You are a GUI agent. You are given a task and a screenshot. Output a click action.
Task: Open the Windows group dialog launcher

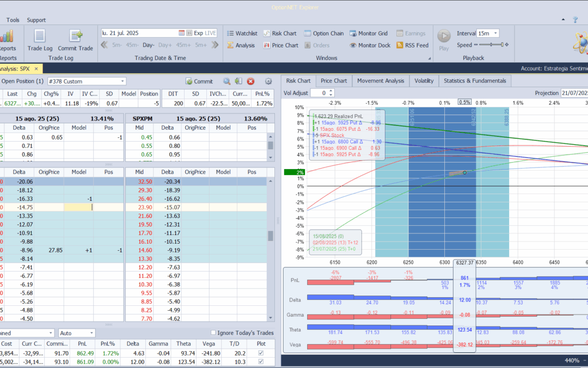pos(430,58)
